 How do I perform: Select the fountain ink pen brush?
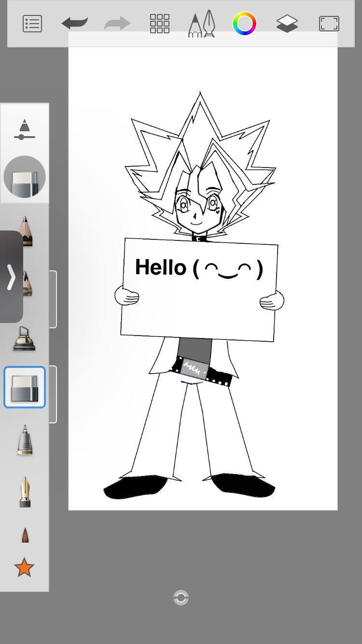25,492
